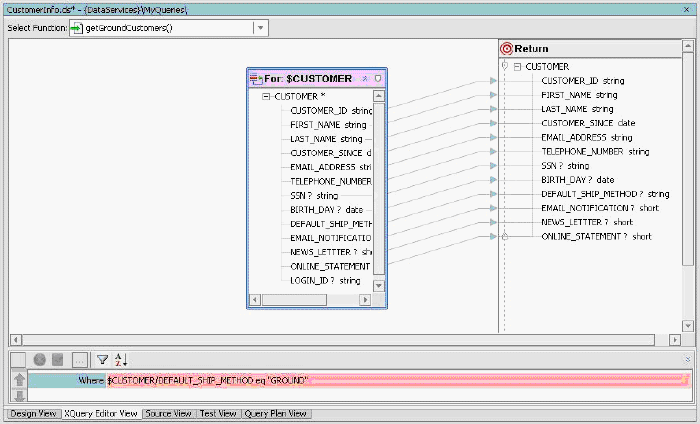
Task: Click the scroll up arrow in For node
Action: (379, 96)
